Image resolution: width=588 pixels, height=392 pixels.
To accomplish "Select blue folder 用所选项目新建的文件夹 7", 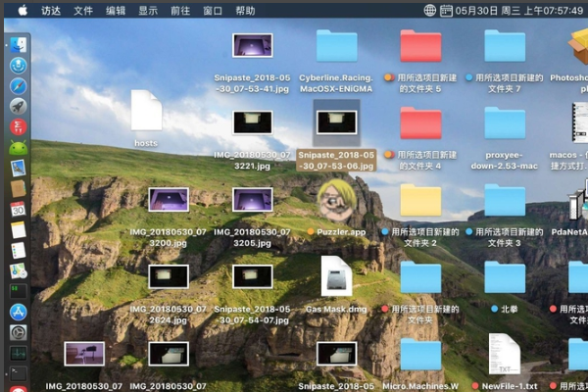I will tap(505, 46).
